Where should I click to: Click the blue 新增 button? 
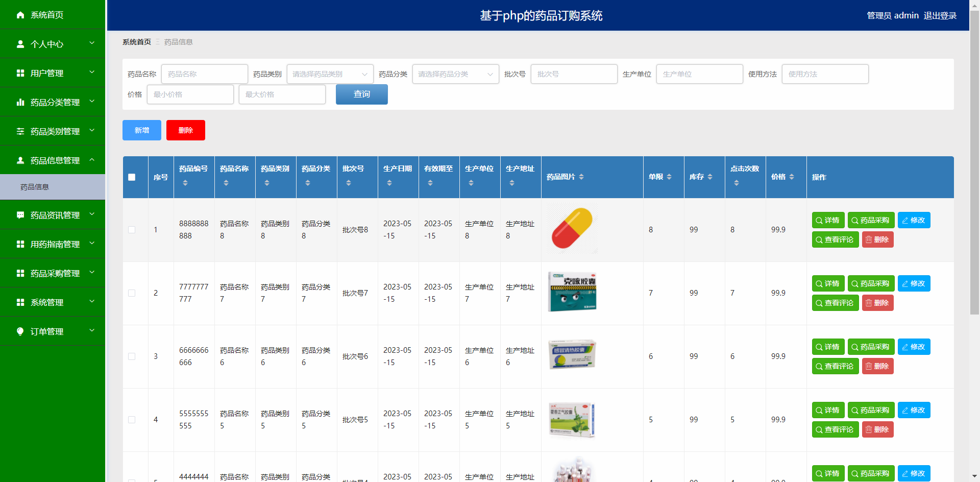142,130
